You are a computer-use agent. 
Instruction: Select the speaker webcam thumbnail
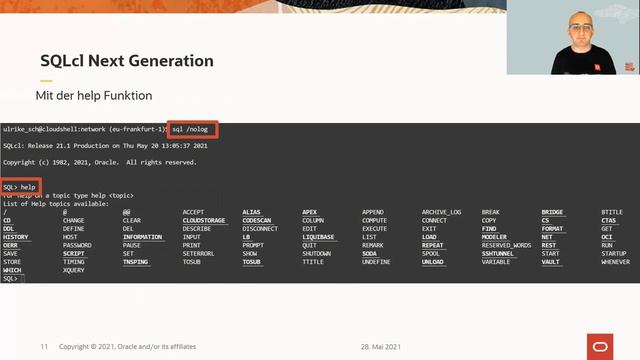(x=573, y=37)
